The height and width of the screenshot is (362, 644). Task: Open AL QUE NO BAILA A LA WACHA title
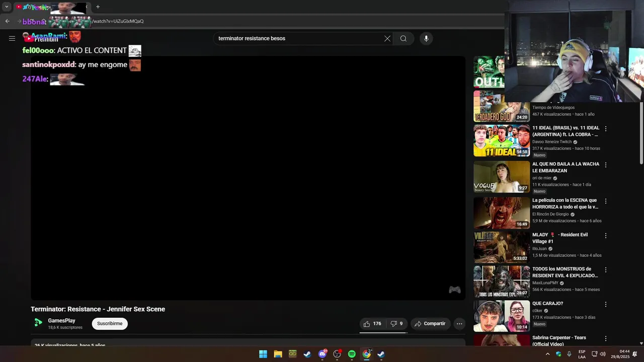pos(566,167)
